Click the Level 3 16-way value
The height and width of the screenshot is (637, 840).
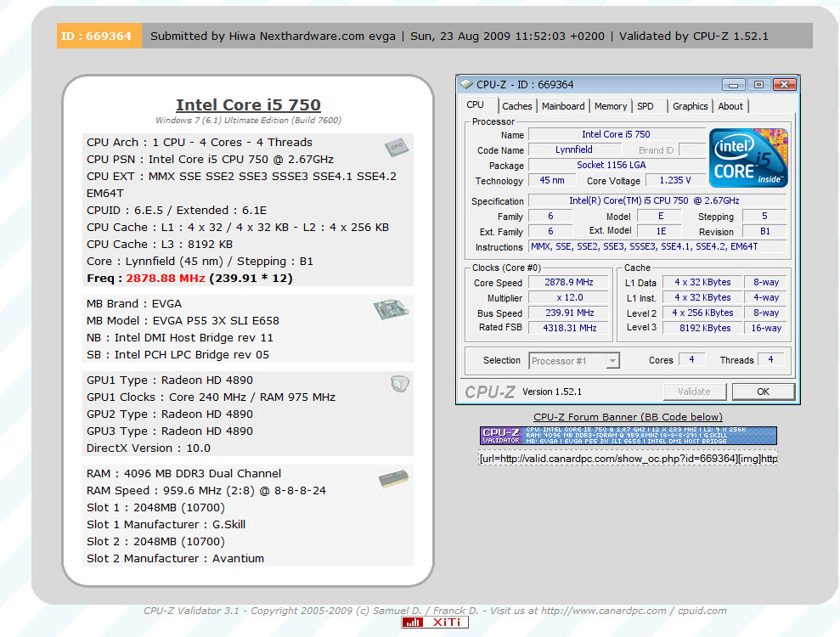[x=765, y=328]
